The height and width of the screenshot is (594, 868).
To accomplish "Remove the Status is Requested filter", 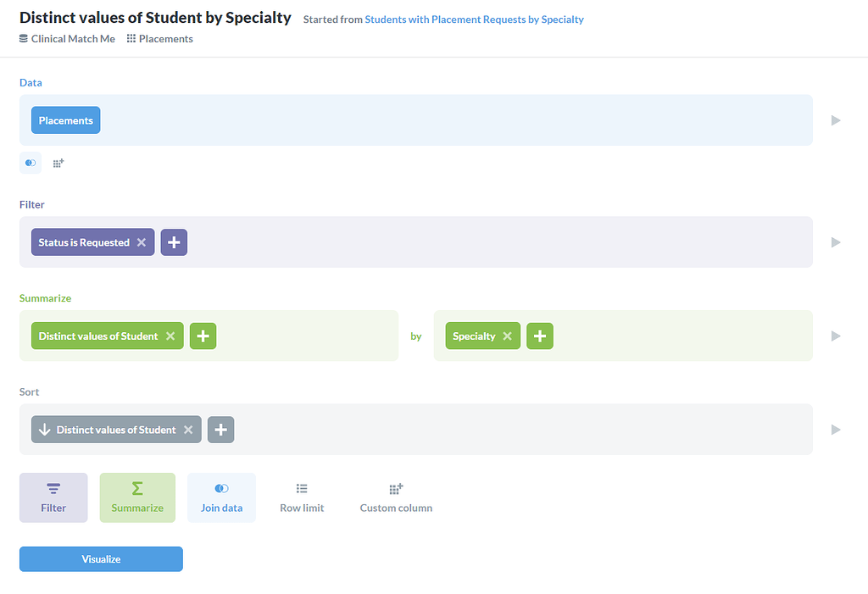I will point(142,242).
